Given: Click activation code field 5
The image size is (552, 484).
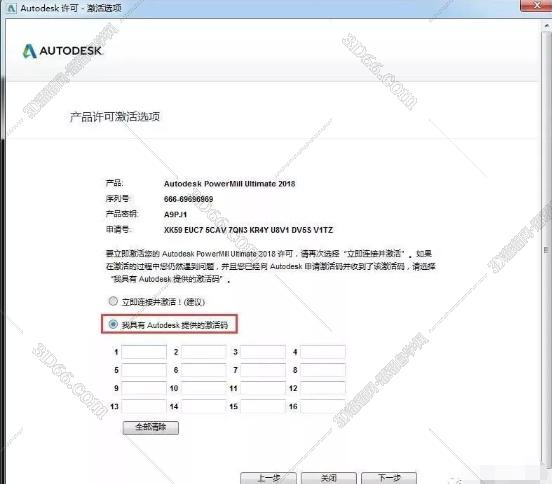Looking at the screenshot, I should (144, 370).
